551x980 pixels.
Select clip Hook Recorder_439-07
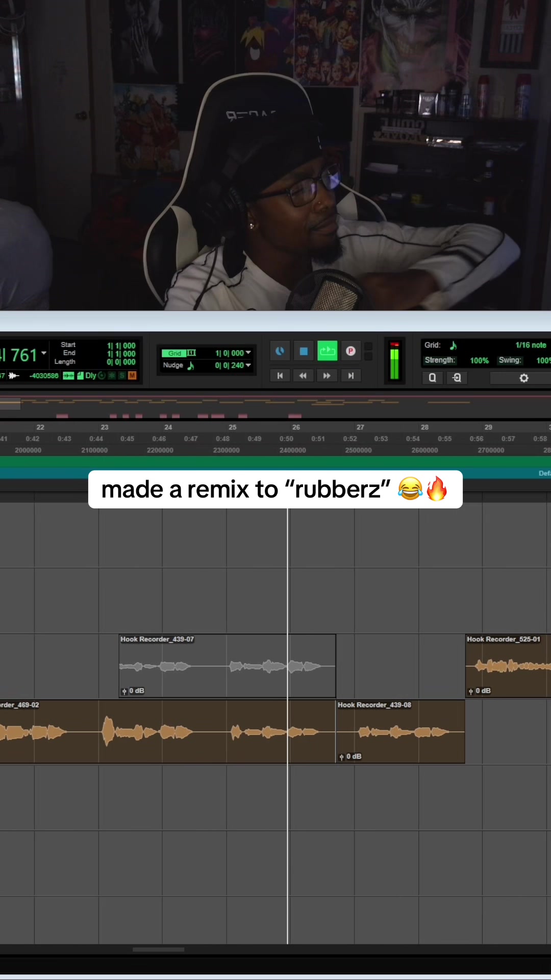(228, 666)
